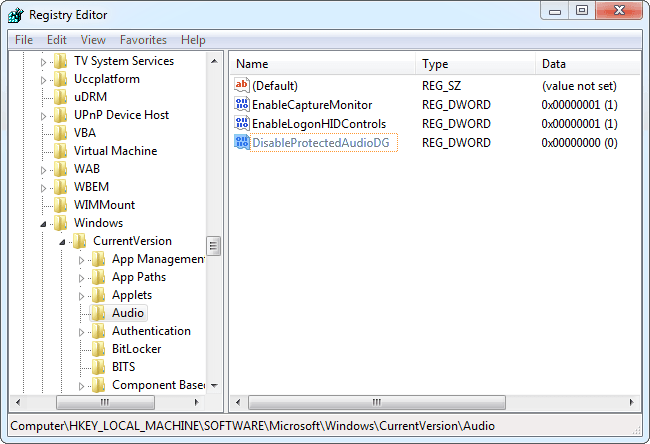Expand the App Paths key
The width and height of the screenshot is (650, 444).
coord(81,278)
